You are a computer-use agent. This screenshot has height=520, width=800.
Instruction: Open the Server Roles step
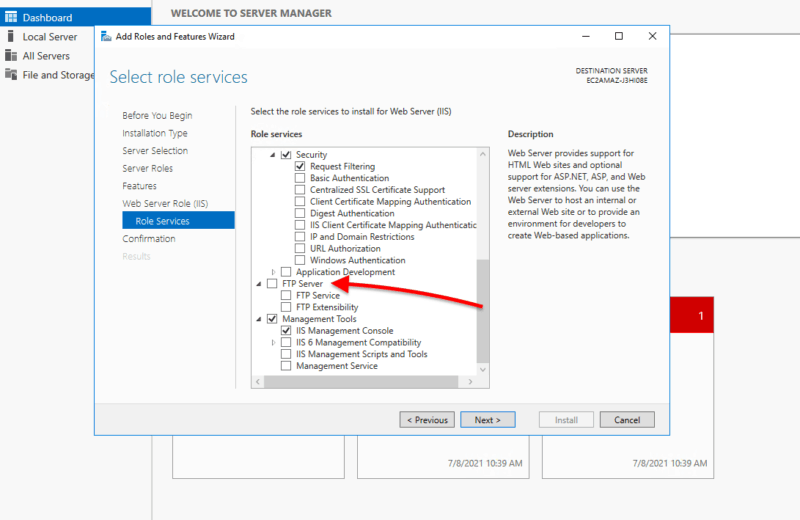[x=147, y=168]
